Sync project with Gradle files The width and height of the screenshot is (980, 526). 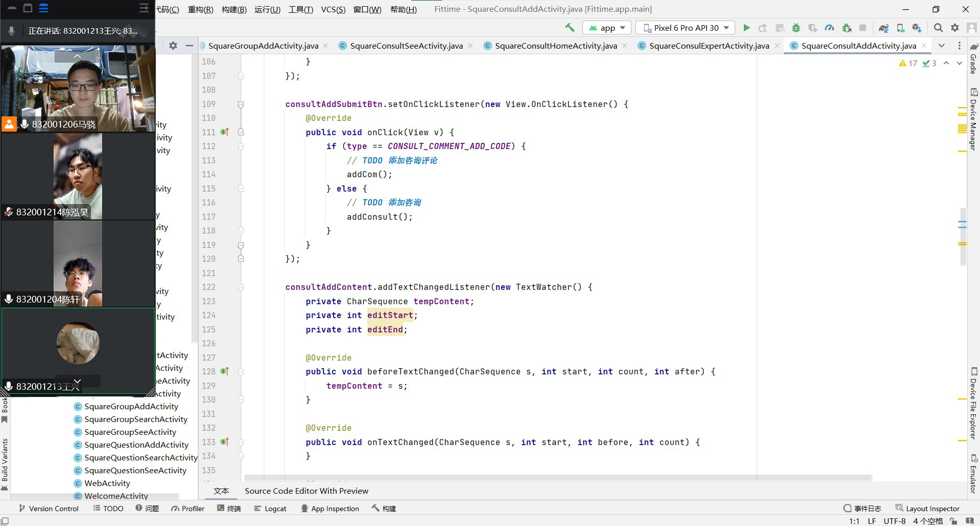pos(884,28)
